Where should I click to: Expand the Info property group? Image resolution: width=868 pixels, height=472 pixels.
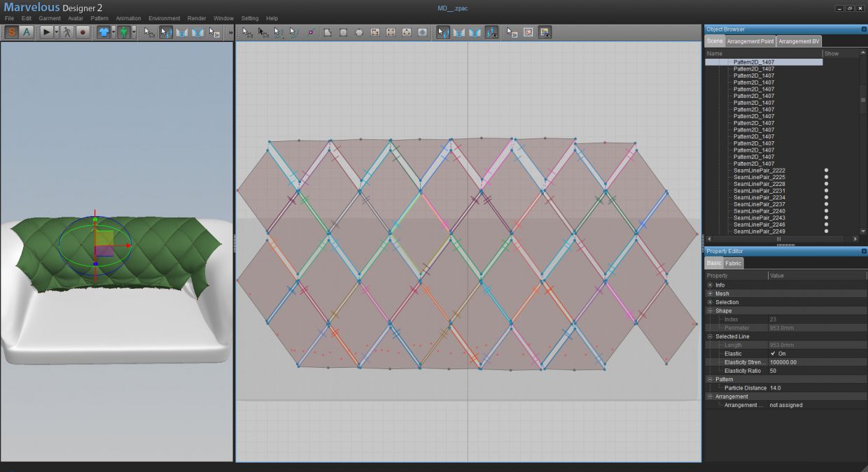click(710, 285)
